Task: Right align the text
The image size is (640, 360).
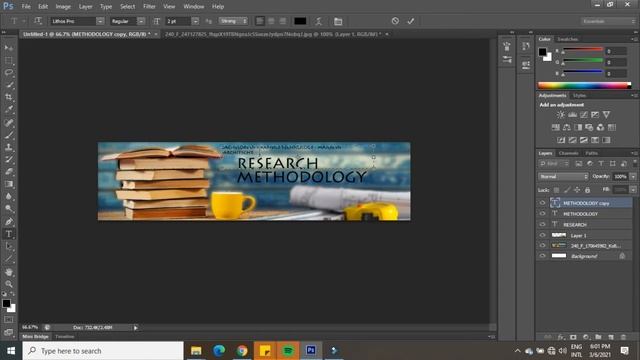Action: point(282,21)
